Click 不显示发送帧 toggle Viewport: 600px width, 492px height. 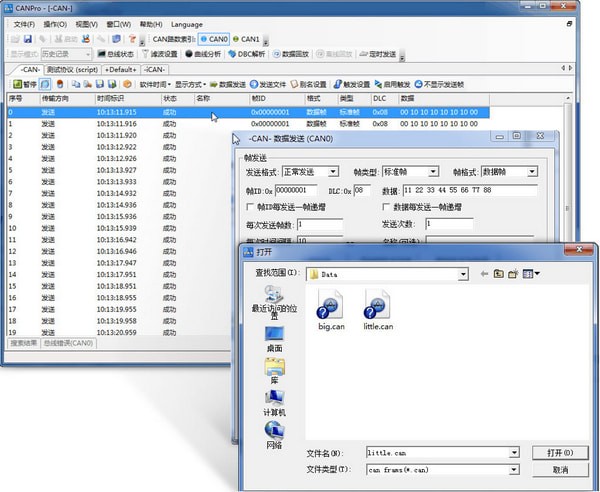coord(439,84)
